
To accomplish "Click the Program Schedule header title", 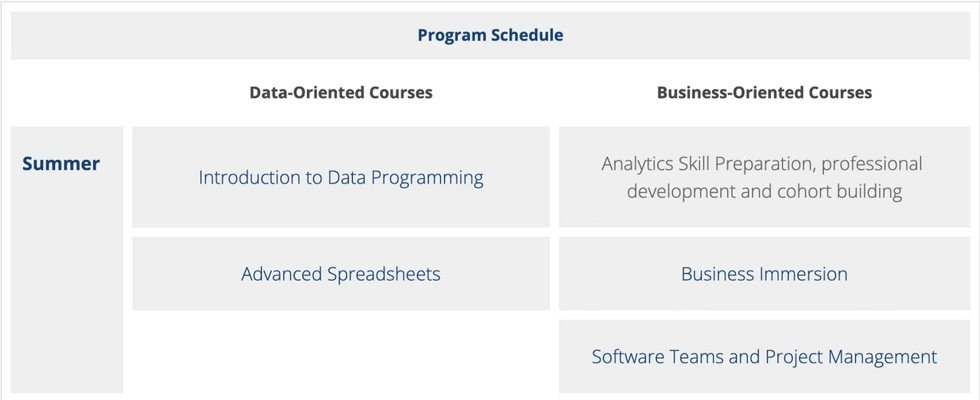I will [x=490, y=35].
